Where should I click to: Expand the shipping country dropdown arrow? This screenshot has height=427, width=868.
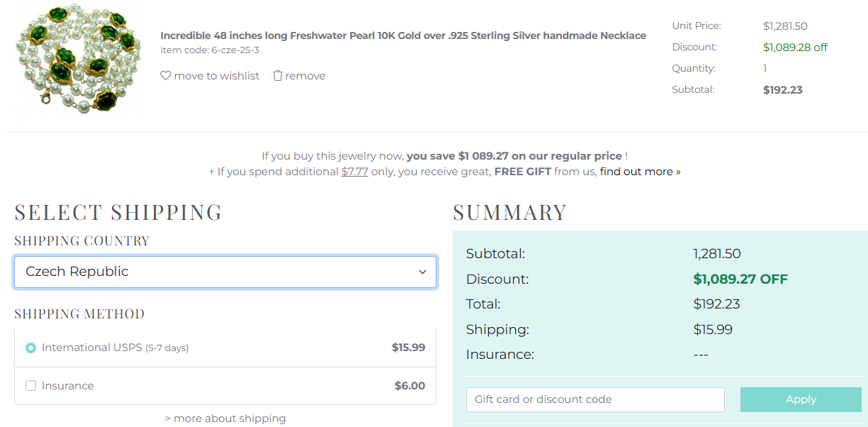(422, 272)
